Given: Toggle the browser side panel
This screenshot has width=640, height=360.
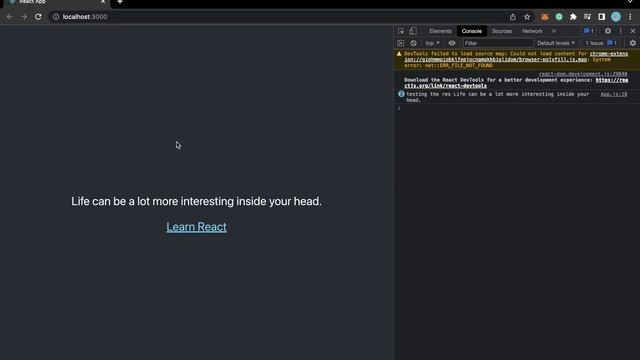Looking at the screenshot, I should [602, 17].
